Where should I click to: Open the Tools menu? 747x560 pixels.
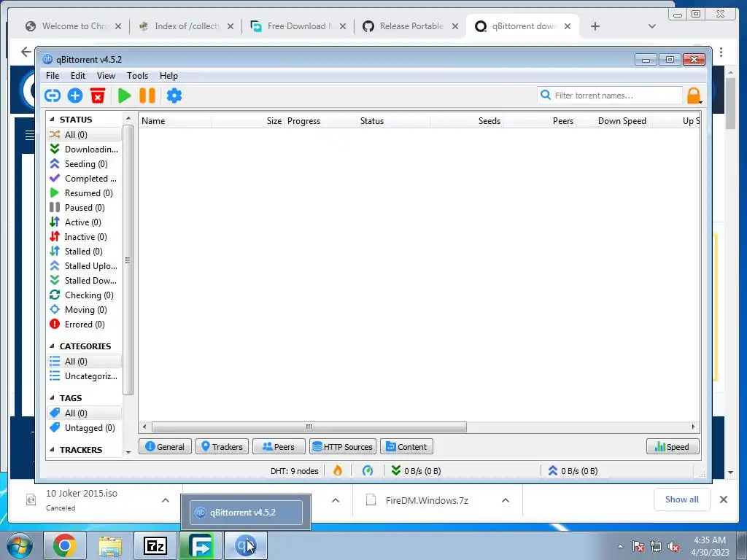click(x=137, y=76)
